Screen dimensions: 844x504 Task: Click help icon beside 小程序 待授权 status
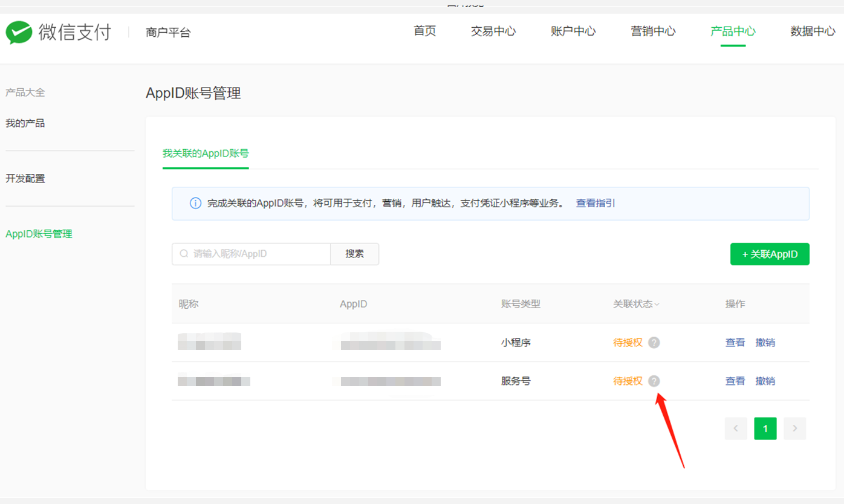click(x=654, y=343)
